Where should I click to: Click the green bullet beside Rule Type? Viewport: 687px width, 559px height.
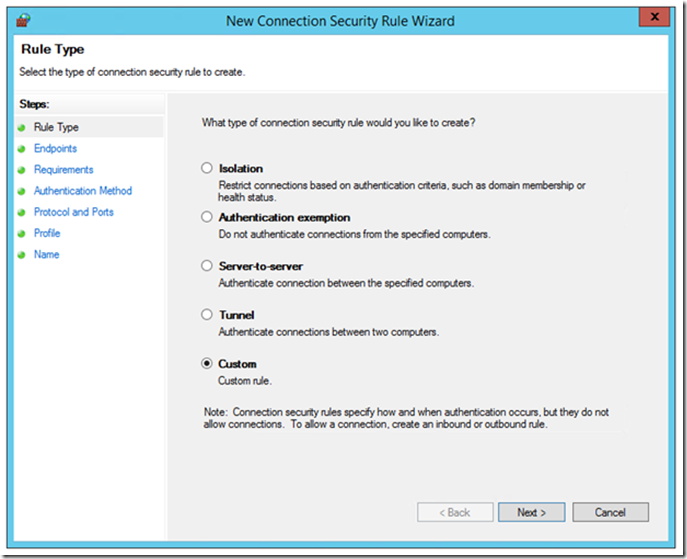tap(21, 128)
